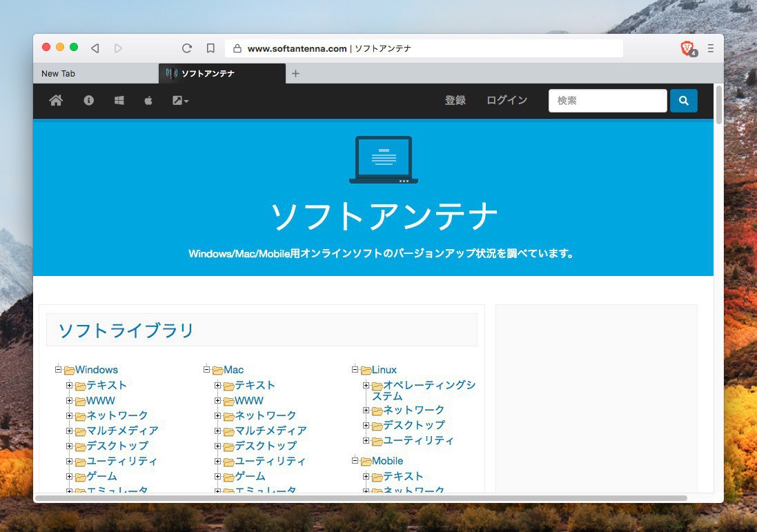
Task: Click the browser forward arrow
Action: click(x=118, y=48)
